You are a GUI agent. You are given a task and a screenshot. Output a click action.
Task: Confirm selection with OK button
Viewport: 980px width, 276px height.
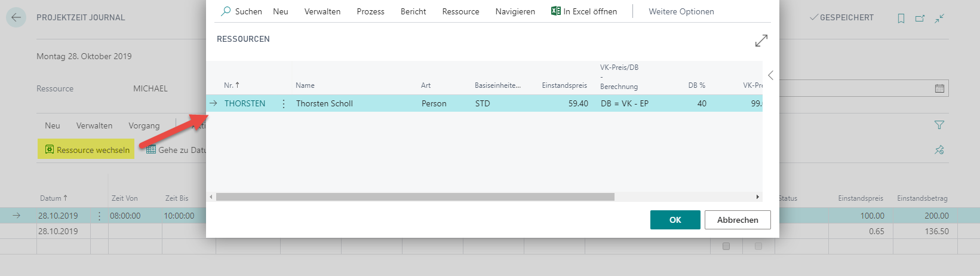point(675,220)
